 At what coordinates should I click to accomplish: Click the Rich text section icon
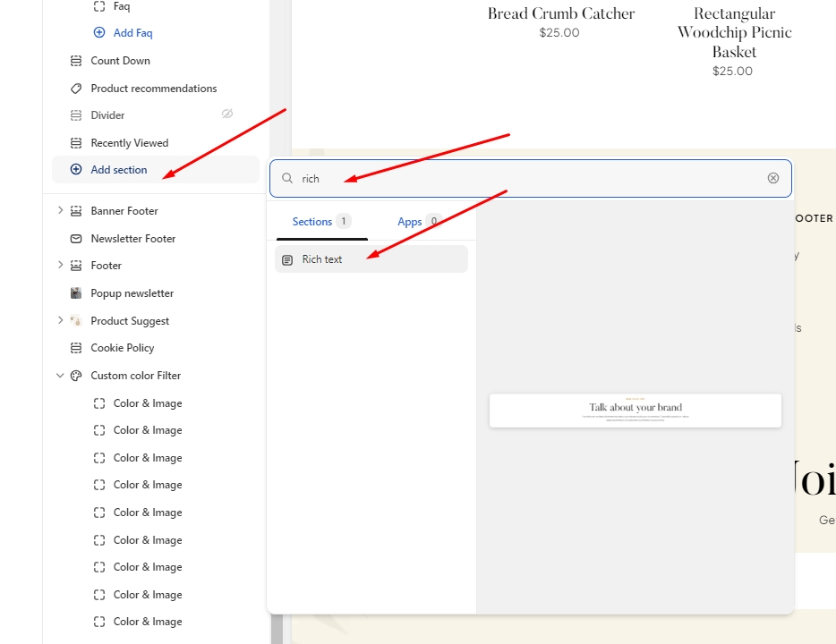(x=287, y=259)
